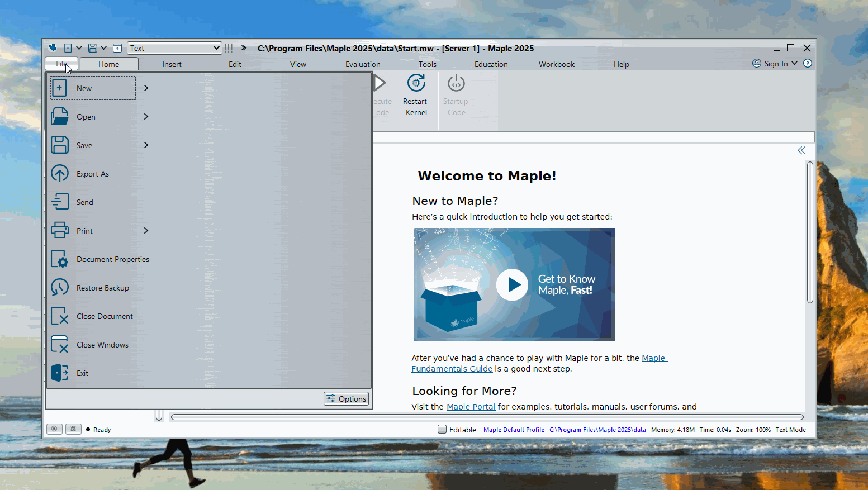Open the quick-access Save dropdown arrow
Viewport: 868px width, 490px height.
103,48
